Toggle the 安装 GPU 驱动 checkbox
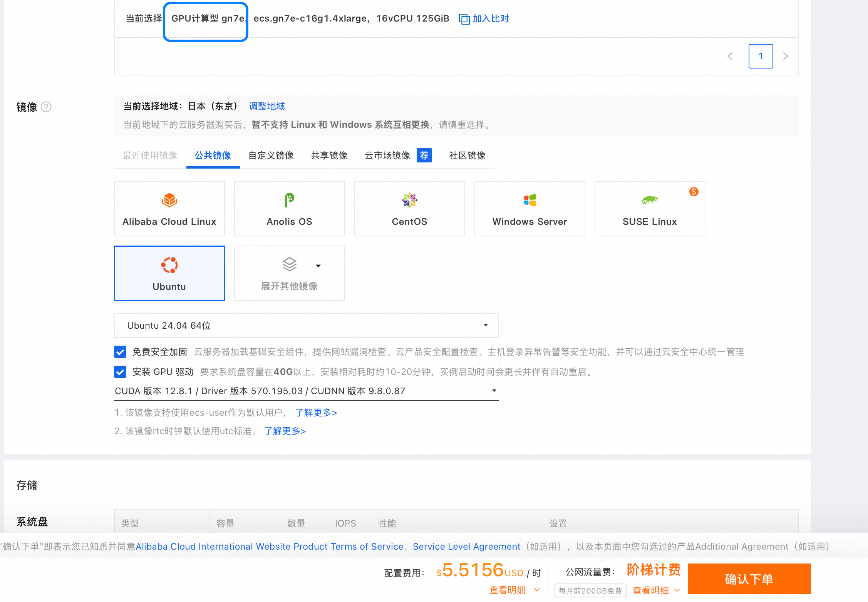This screenshot has height=602, width=868. 120,372
